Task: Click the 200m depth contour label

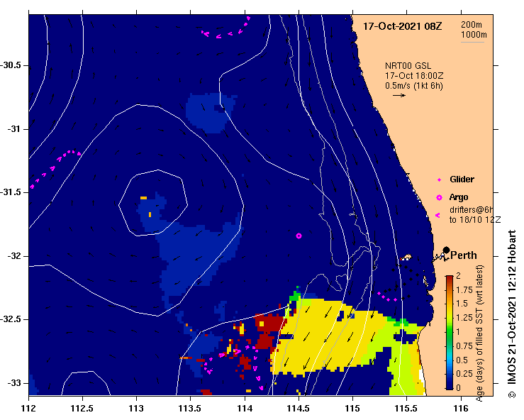Action: point(472,24)
